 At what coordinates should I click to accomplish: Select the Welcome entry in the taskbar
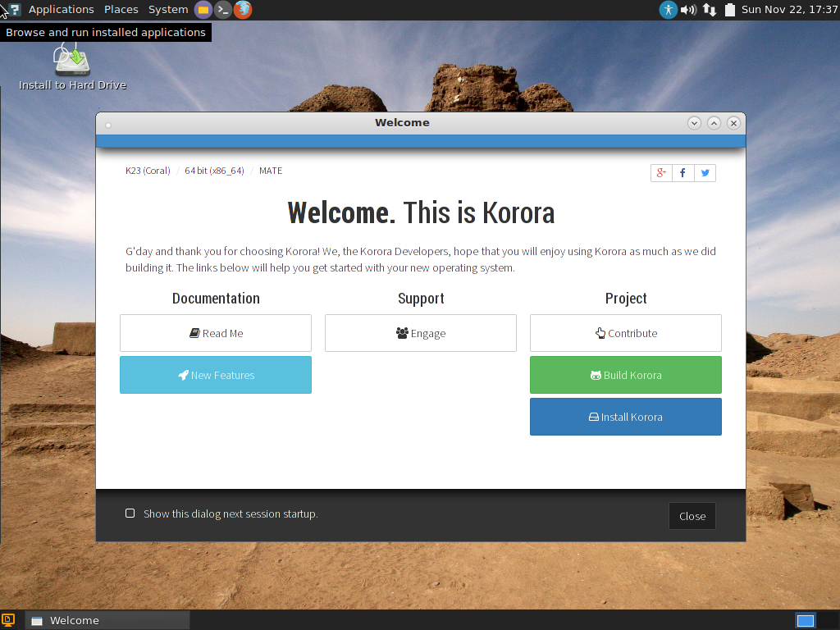(107, 620)
